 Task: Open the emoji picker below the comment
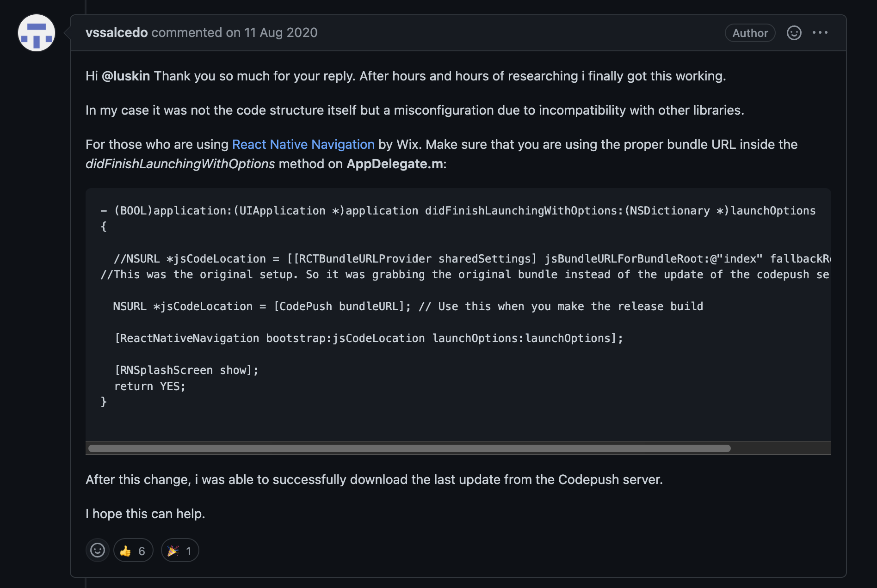tap(97, 550)
